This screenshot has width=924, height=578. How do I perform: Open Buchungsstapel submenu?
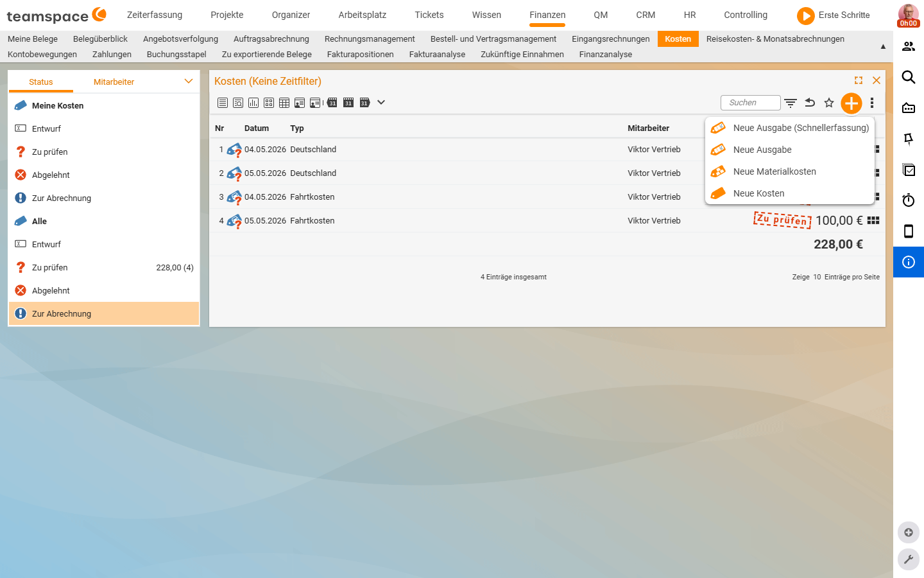coord(176,55)
